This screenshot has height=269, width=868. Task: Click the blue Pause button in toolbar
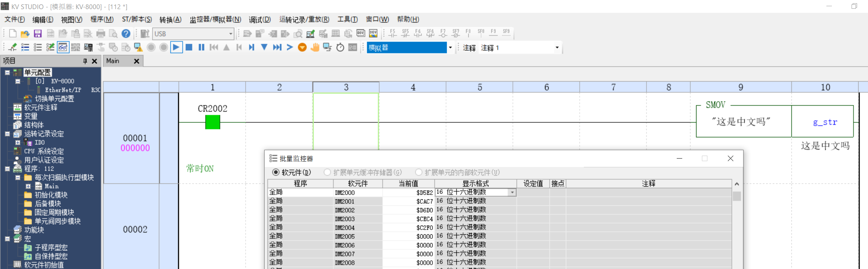coord(201,47)
